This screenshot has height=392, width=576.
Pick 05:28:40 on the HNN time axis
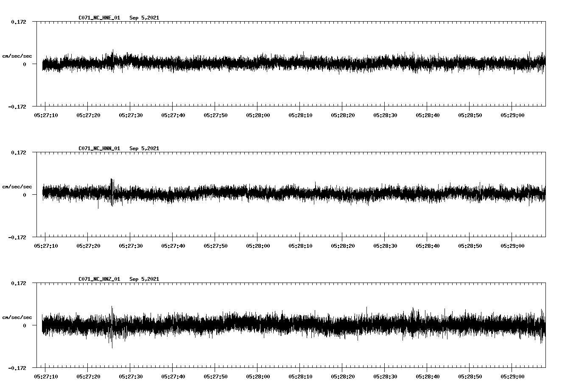(x=428, y=246)
